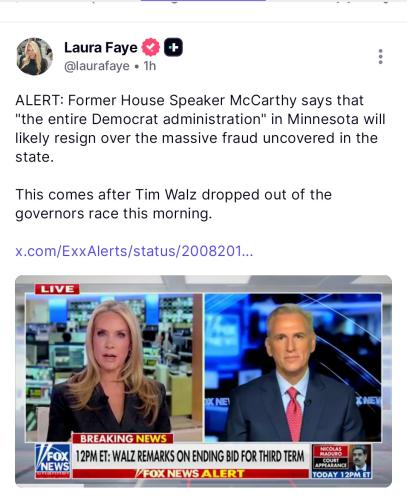Open the x.com/ExxAlerts status link

134,251
